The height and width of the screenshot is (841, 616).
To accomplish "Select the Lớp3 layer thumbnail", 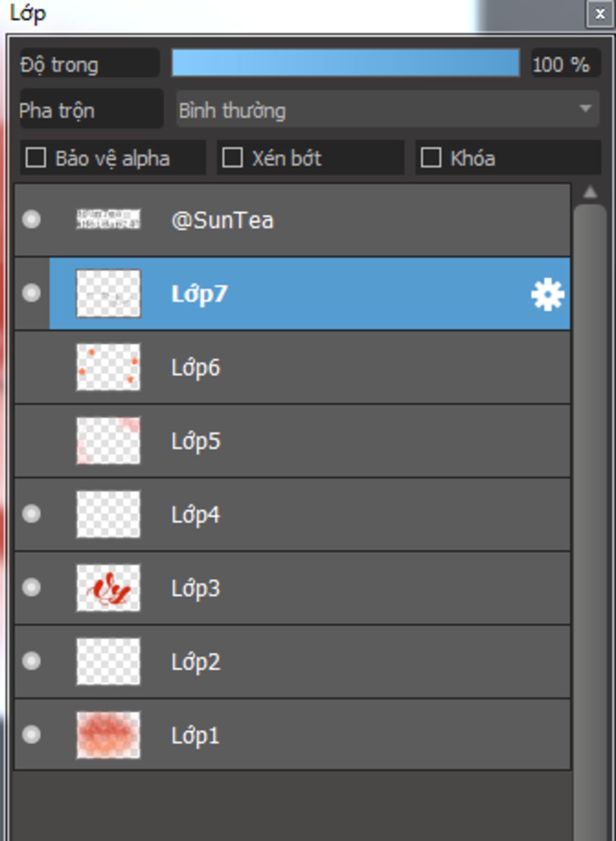I will [108, 588].
